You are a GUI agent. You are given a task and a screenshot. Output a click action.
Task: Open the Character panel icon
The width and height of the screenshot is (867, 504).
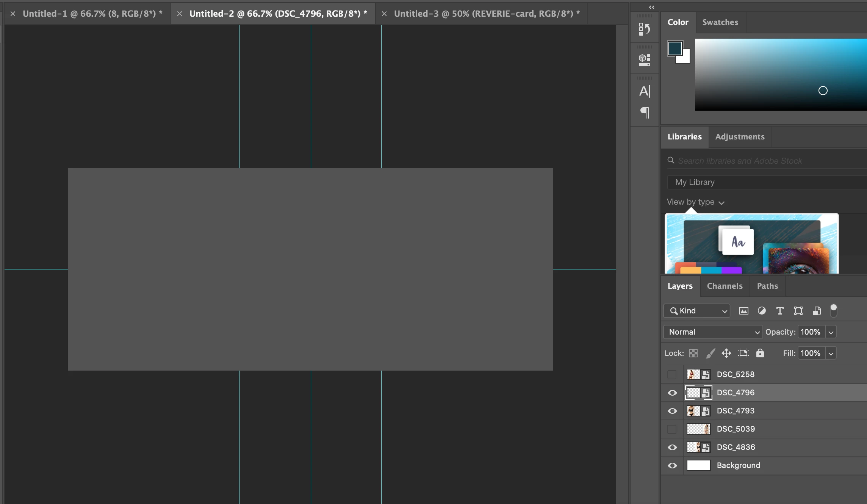[644, 91]
